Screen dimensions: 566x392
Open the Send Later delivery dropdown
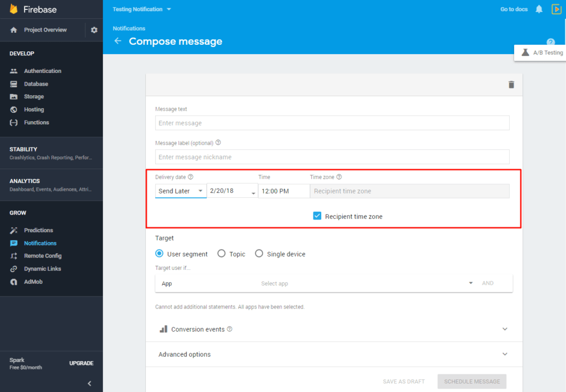coord(181,191)
